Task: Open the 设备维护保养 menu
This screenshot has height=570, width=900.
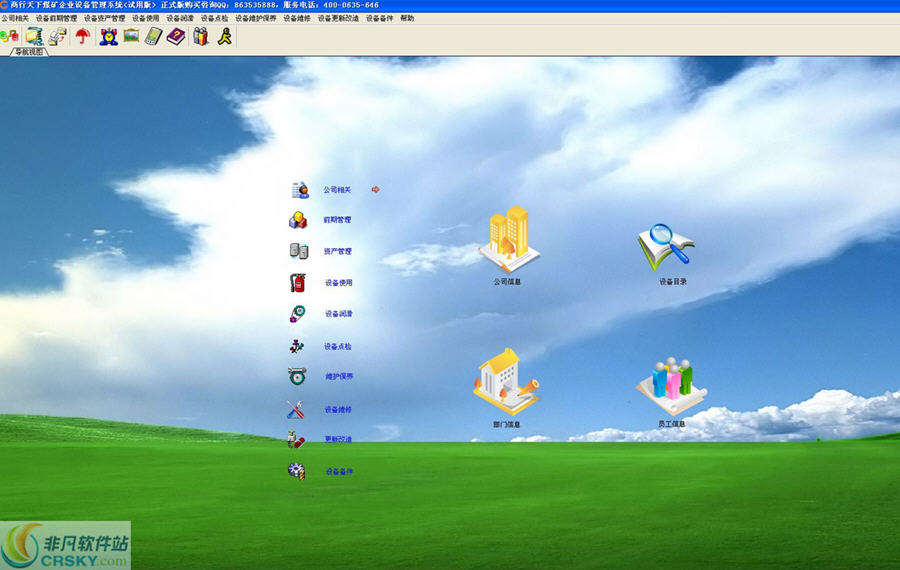Action: (256, 18)
